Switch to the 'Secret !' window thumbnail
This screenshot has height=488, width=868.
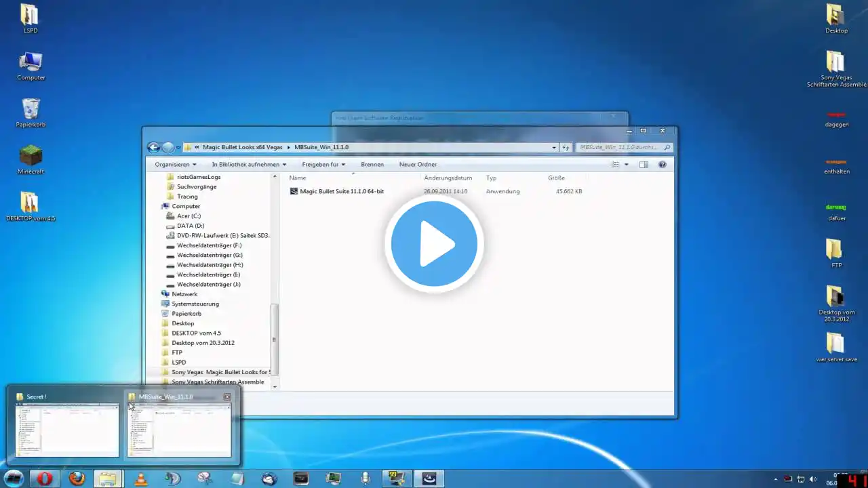click(x=67, y=424)
